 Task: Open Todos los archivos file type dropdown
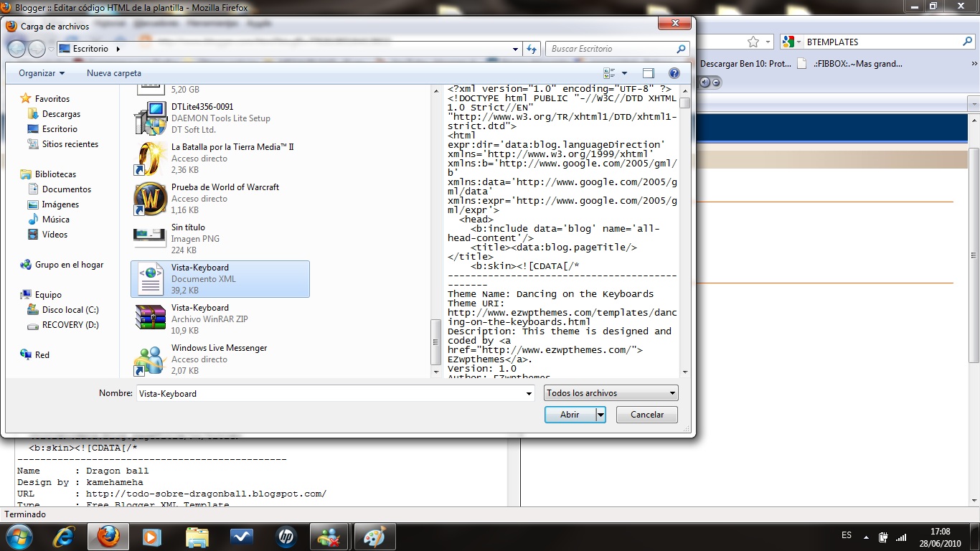(611, 393)
